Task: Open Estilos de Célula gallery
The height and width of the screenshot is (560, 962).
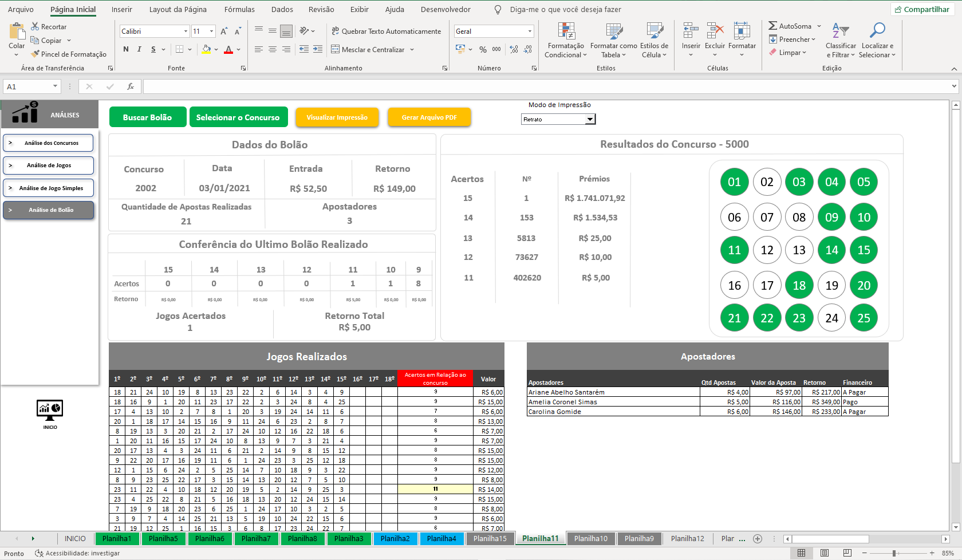Action: 654,40
